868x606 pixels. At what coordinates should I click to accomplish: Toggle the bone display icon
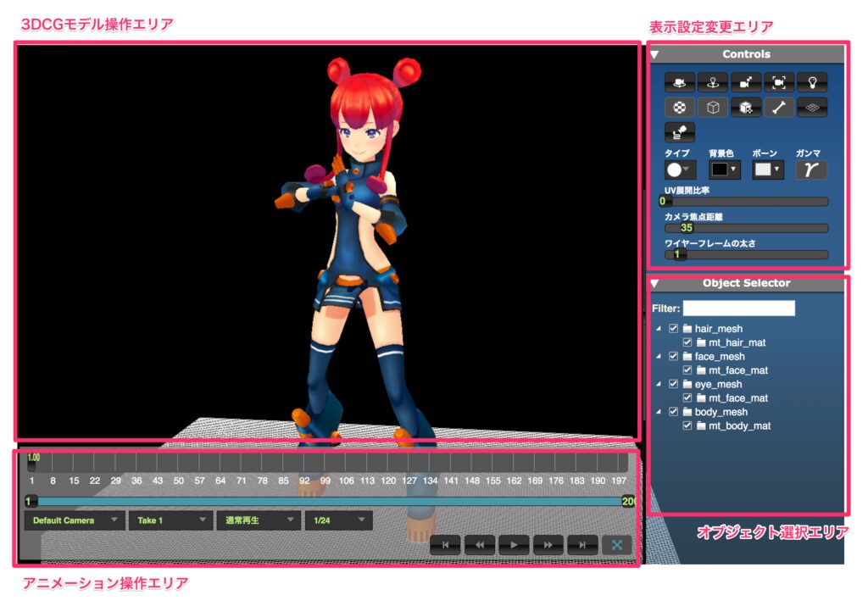click(779, 108)
